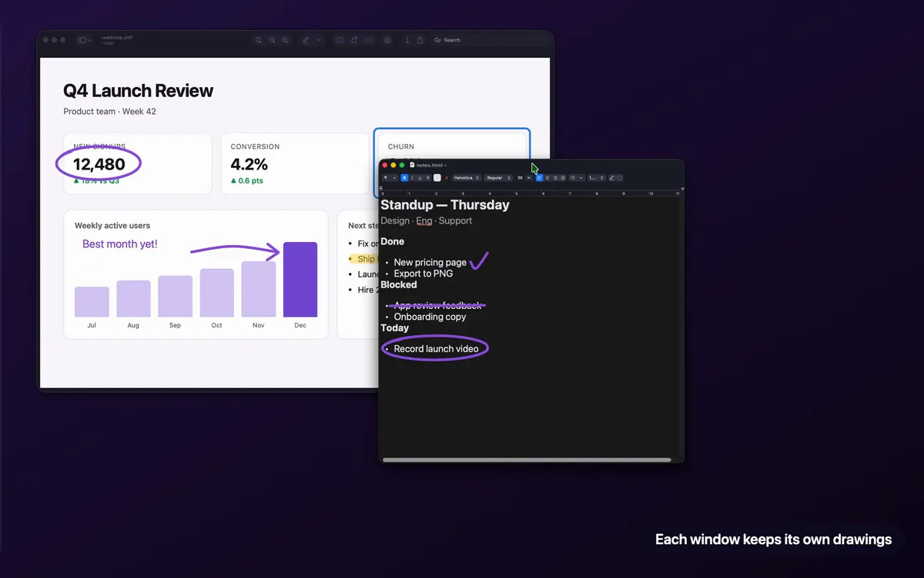Click the "Export to PNG" list item

click(423, 274)
